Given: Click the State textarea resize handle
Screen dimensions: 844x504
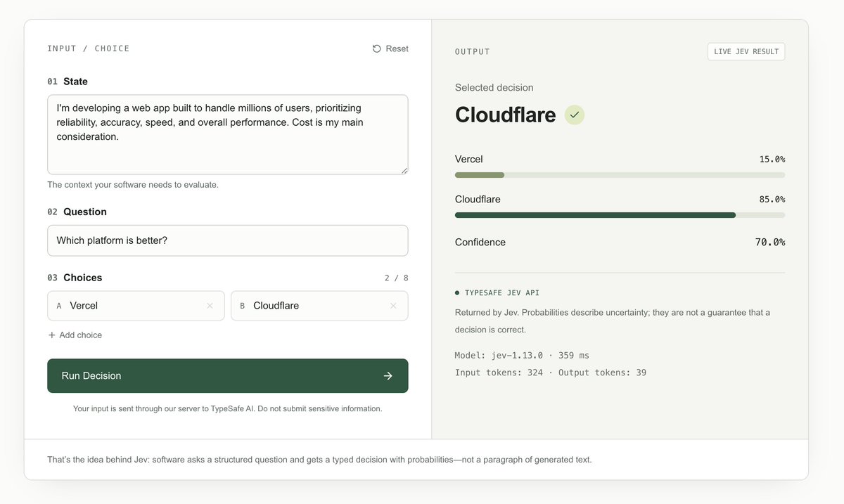Looking at the screenshot, I should pyautogui.click(x=404, y=169).
